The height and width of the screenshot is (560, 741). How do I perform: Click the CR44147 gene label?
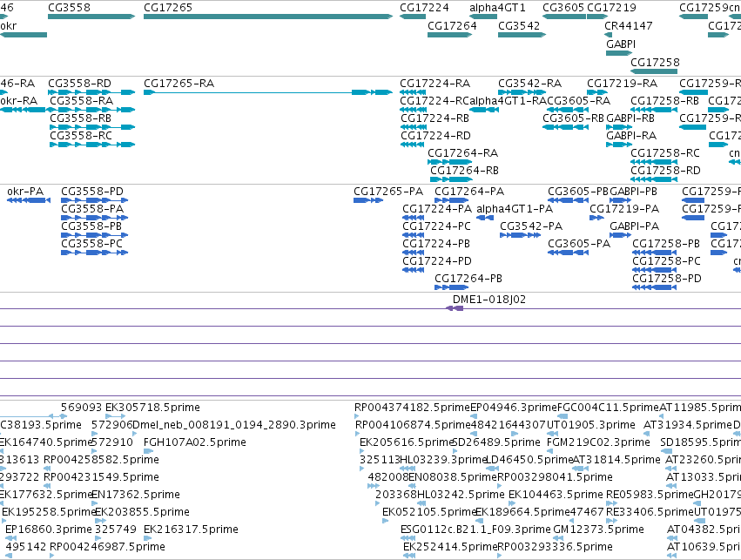pyautogui.click(x=629, y=26)
